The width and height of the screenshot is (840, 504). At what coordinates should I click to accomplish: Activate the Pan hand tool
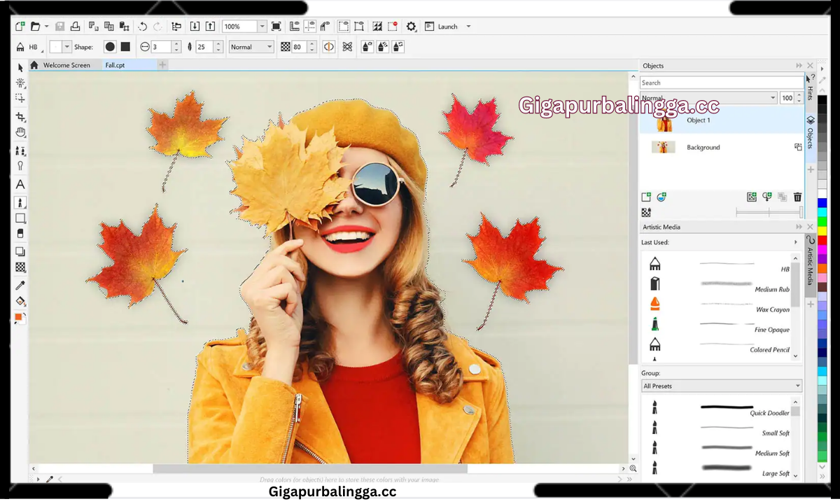pyautogui.click(x=20, y=133)
